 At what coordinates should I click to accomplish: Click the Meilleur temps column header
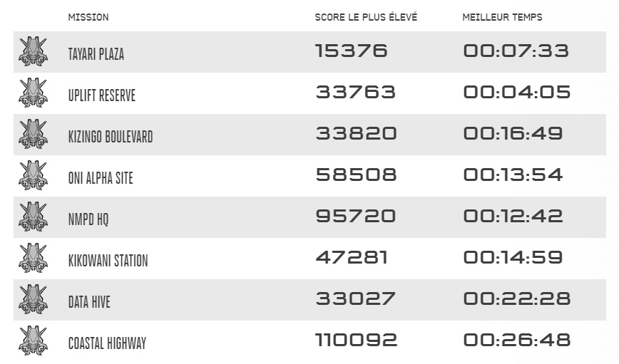[x=502, y=17]
